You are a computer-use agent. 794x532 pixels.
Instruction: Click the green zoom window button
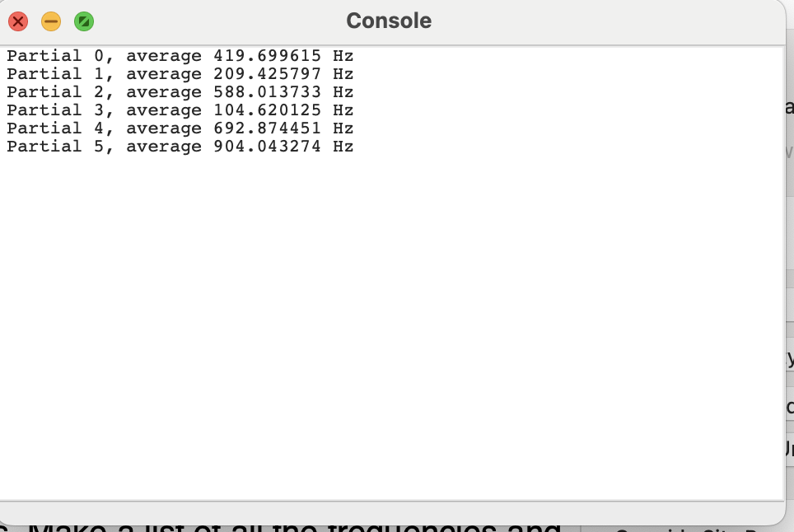coord(84,21)
